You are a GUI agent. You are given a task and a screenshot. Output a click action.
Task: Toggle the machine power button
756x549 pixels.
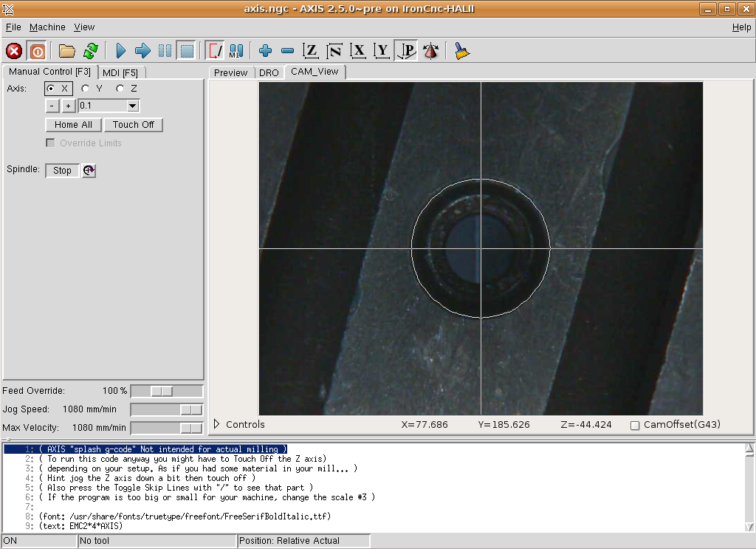tap(37, 51)
